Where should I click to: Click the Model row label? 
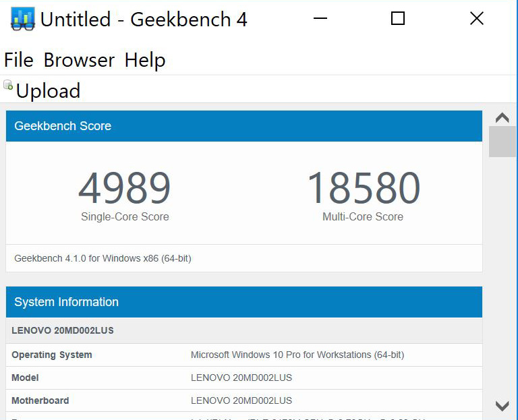26,378
